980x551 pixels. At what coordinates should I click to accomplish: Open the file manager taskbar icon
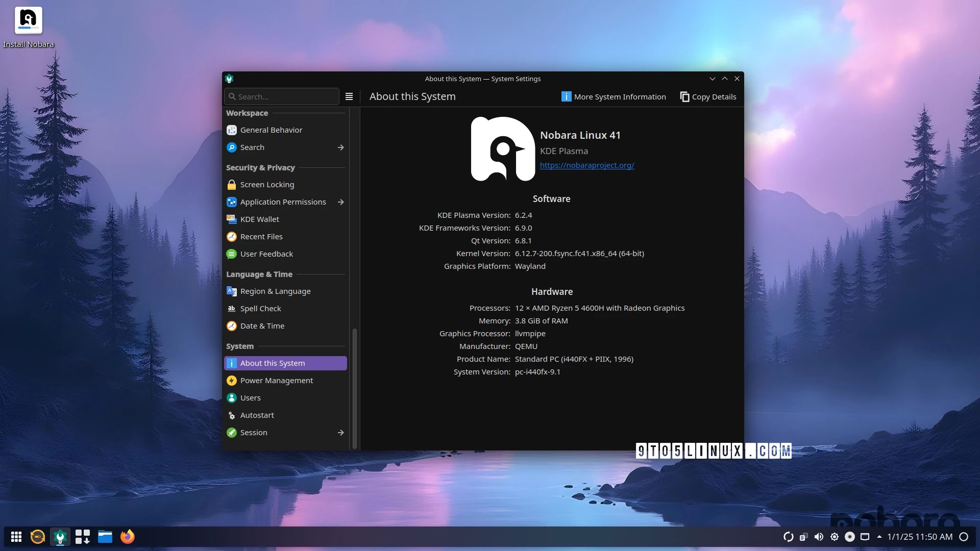click(105, 537)
